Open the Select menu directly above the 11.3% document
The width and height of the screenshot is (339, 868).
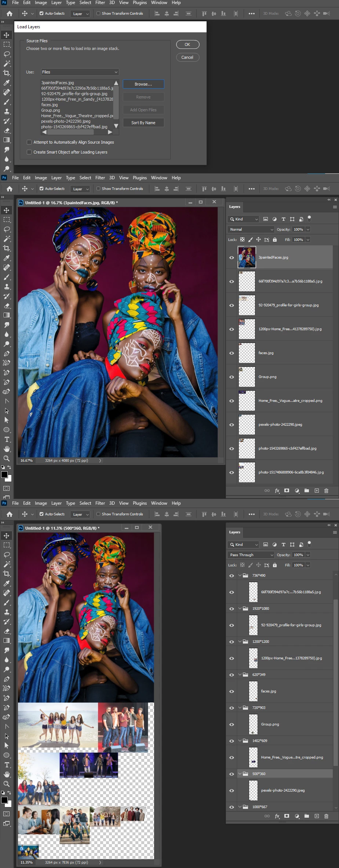[x=85, y=503]
